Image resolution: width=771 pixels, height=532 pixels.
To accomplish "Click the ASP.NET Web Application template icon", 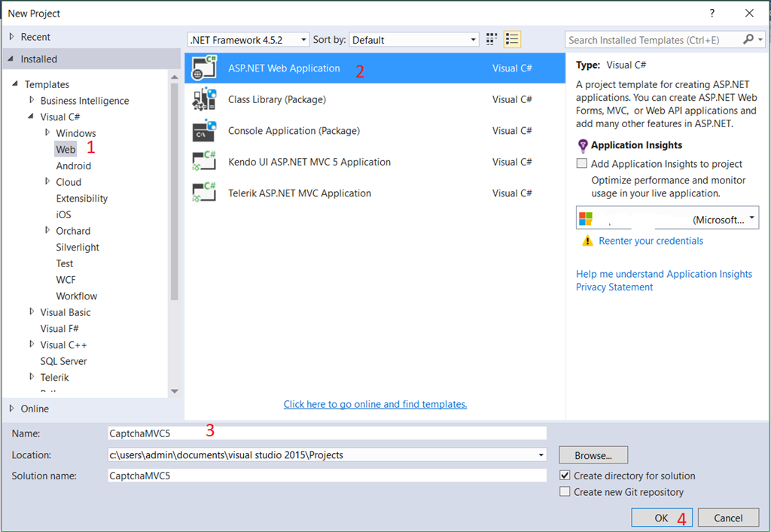I will click(x=204, y=68).
